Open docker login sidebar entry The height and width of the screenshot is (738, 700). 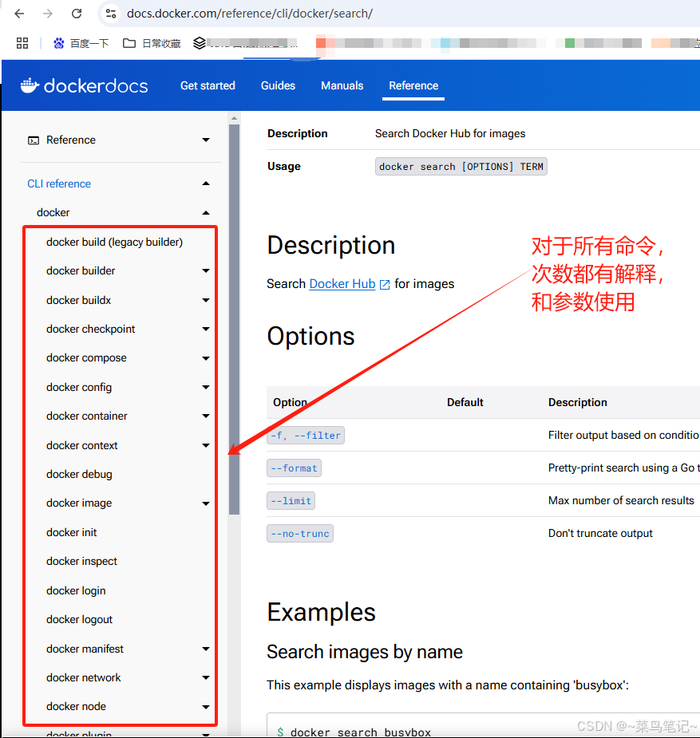coord(76,590)
